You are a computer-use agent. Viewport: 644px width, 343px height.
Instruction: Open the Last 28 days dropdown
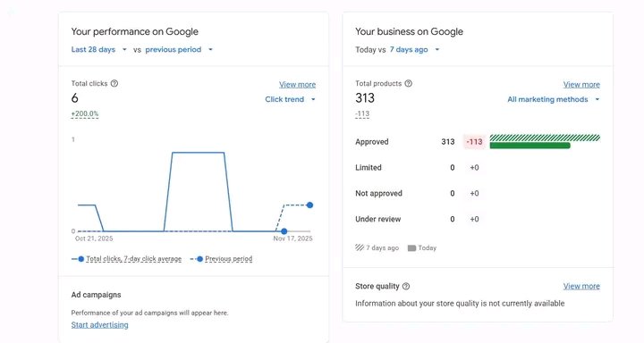click(99, 50)
